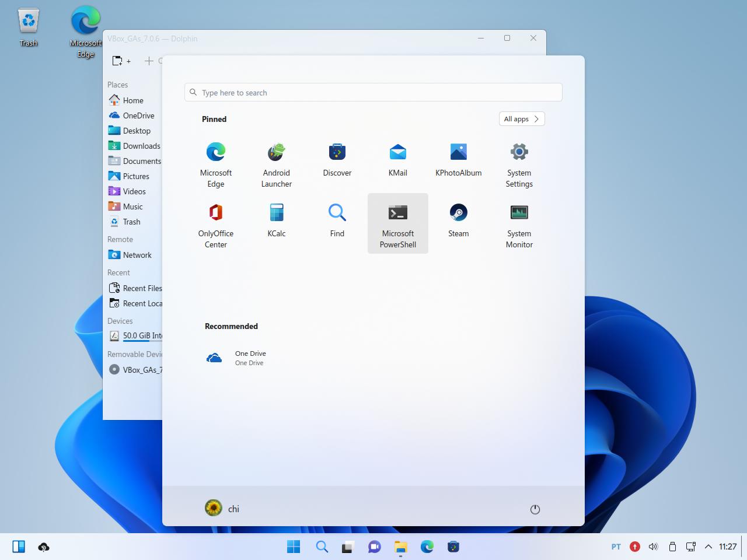The image size is (747, 560).
Task: Open Microsoft Edge from pinned apps
Action: [216, 163]
